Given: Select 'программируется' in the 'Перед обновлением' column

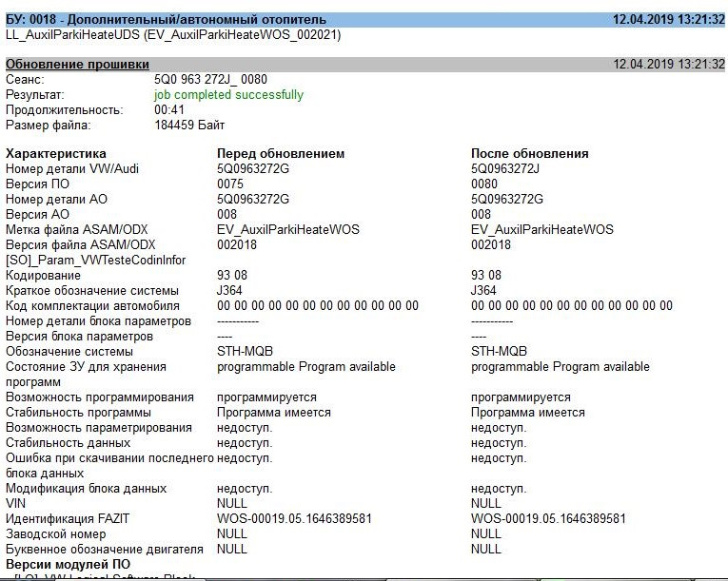Looking at the screenshot, I should (x=266, y=397).
